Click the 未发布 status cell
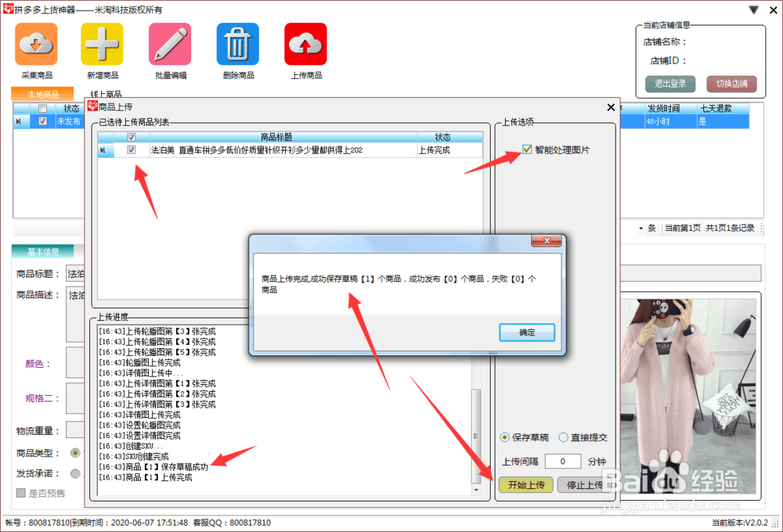 (x=69, y=121)
